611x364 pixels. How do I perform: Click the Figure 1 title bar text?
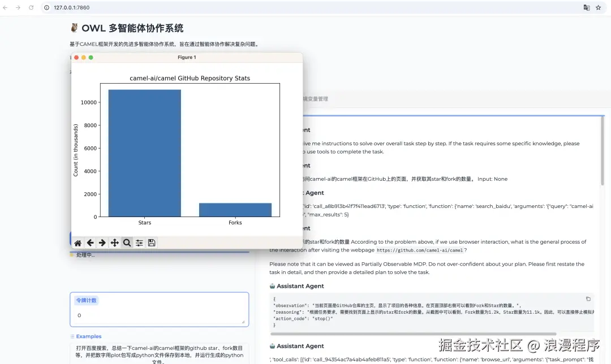coord(187,57)
